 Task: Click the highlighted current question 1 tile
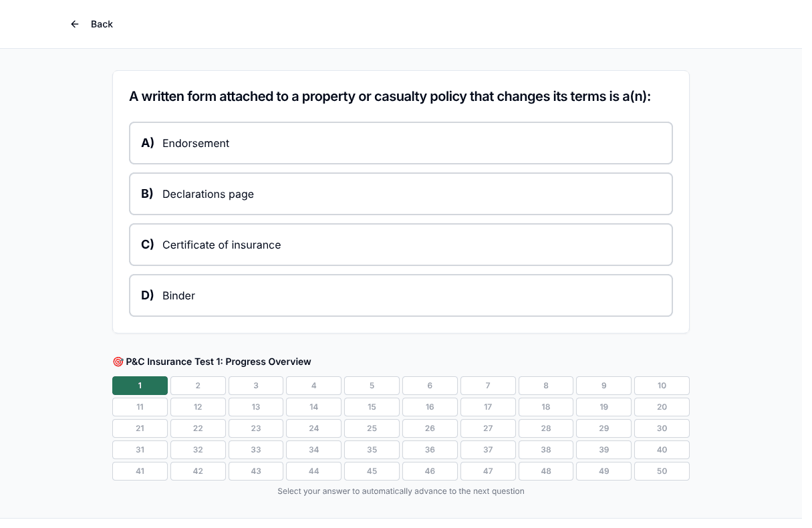click(140, 386)
